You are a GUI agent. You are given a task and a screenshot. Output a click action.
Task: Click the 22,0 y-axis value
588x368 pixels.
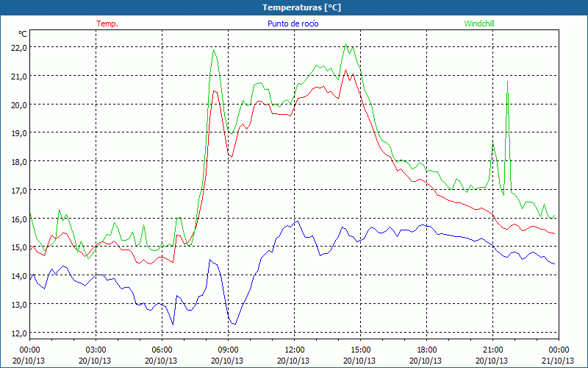[x=21, y=48]
